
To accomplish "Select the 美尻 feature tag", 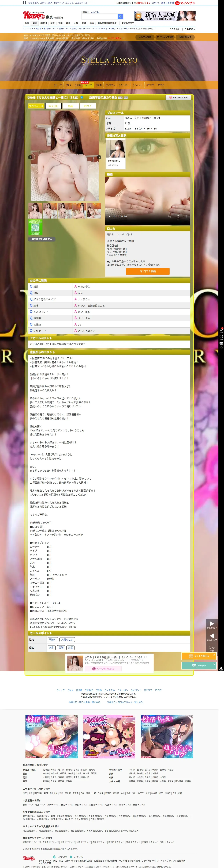I will [x=70, y=648].
